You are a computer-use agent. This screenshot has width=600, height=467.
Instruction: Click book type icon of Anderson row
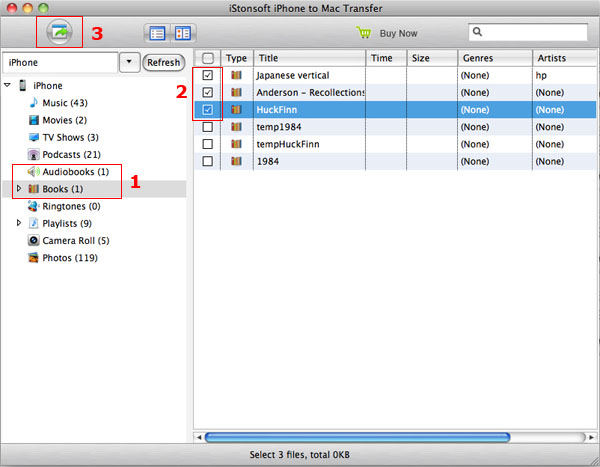(x=236, y=92)
